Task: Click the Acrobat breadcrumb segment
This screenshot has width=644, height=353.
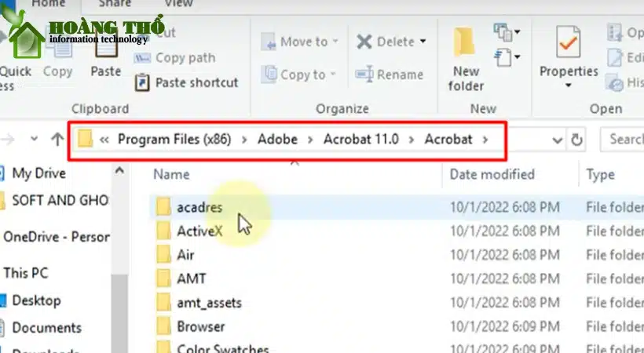Action: [448, 140]
